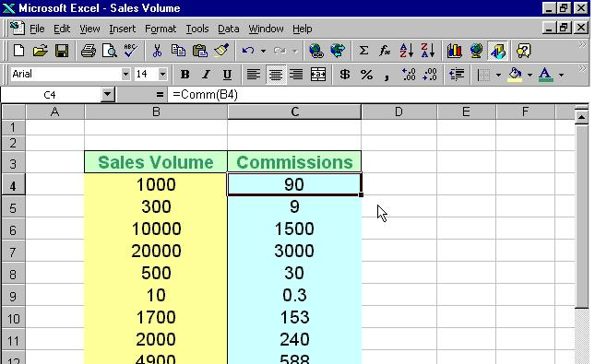This screenshot has width=595, height=364.
Task: Apply green Font Color letter A
Action: (x=545, y=75)
